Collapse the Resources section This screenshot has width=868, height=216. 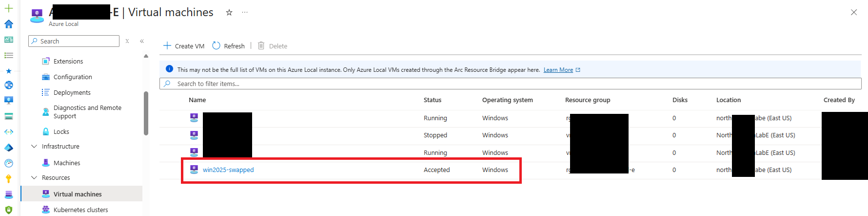tap(34, 177)
